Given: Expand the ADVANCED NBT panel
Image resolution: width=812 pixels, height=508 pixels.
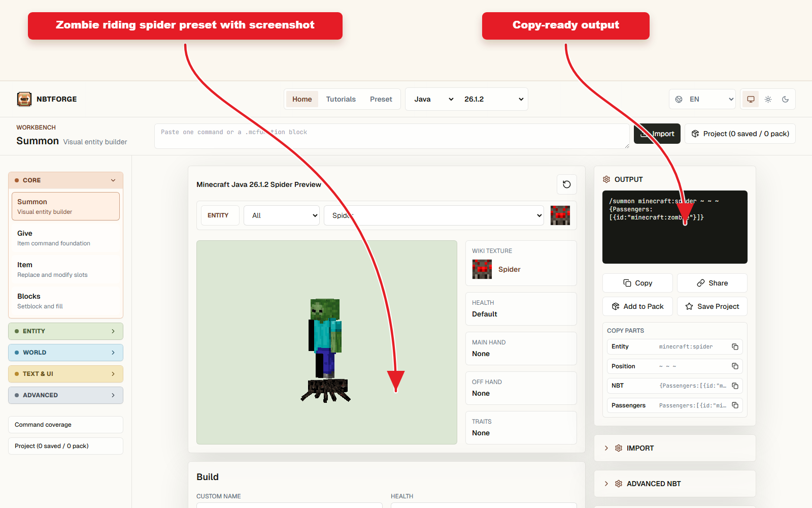Looking at the screenshot, I should (675, 484).
